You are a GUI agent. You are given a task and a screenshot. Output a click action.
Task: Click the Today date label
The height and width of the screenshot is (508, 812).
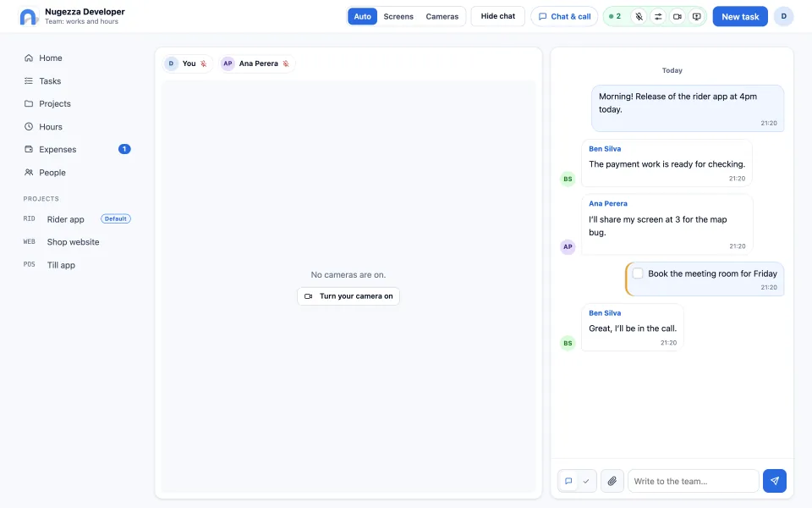click(x=672, y=70)
